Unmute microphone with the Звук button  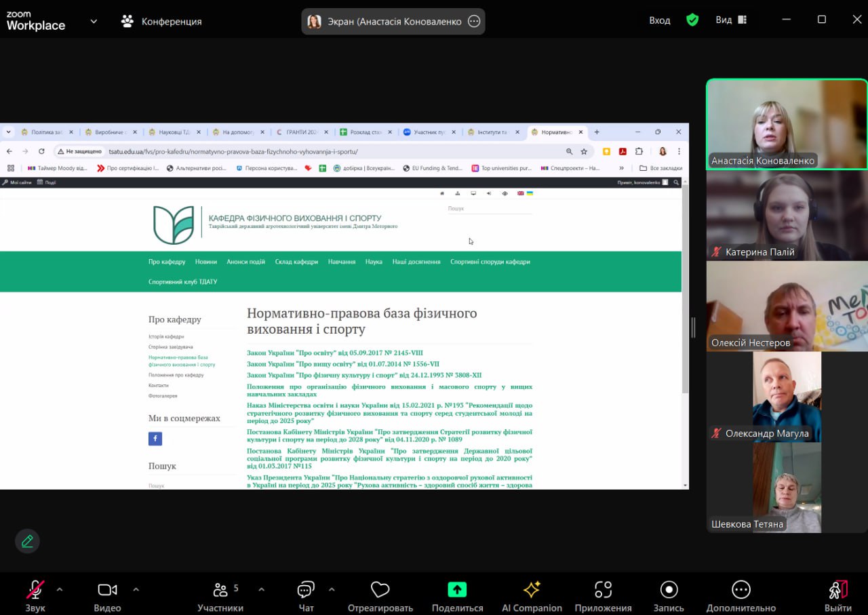[35, 591]
